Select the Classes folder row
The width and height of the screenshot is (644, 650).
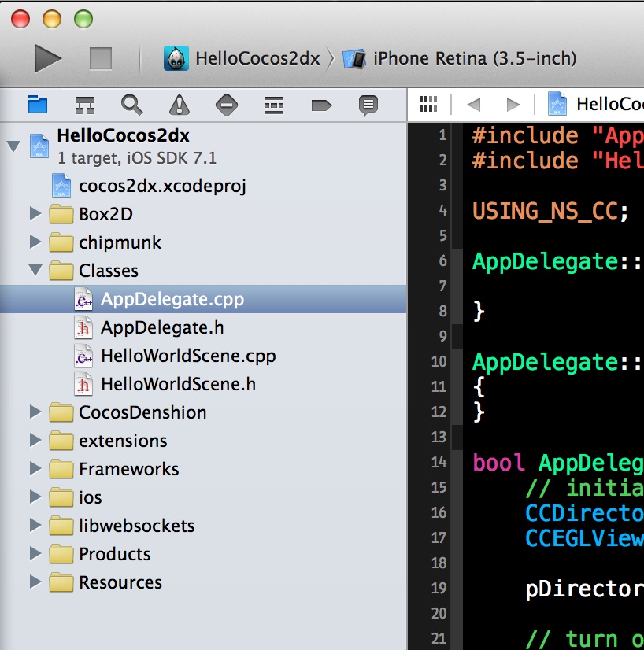[x=203, y=270]
